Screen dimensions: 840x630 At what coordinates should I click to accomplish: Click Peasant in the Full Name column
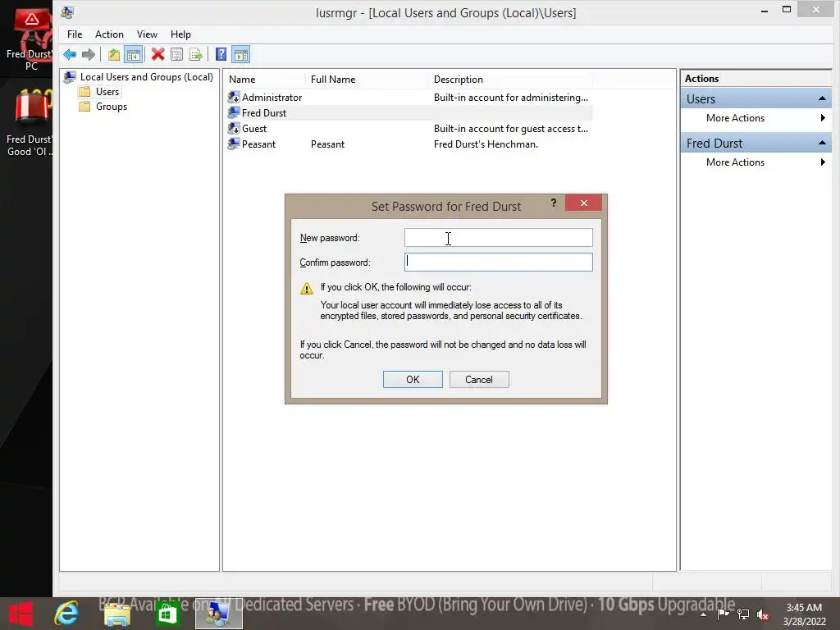tap(328, 144)
